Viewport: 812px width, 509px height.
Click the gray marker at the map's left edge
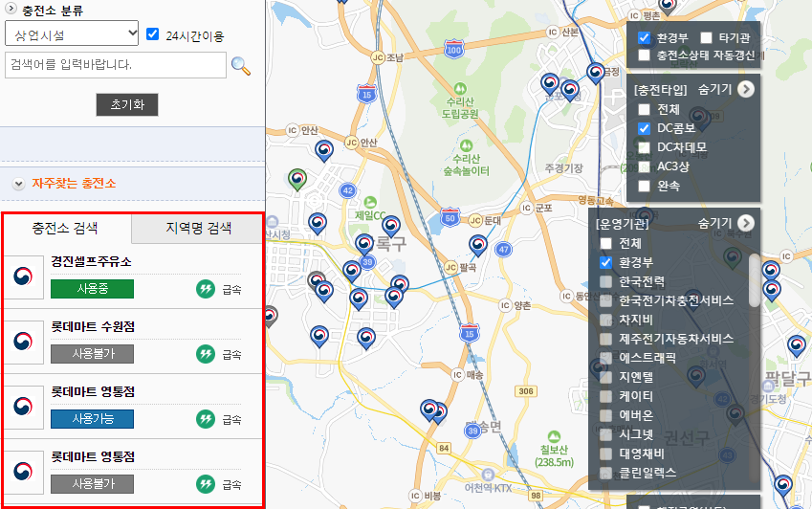(x=270, y=316)
